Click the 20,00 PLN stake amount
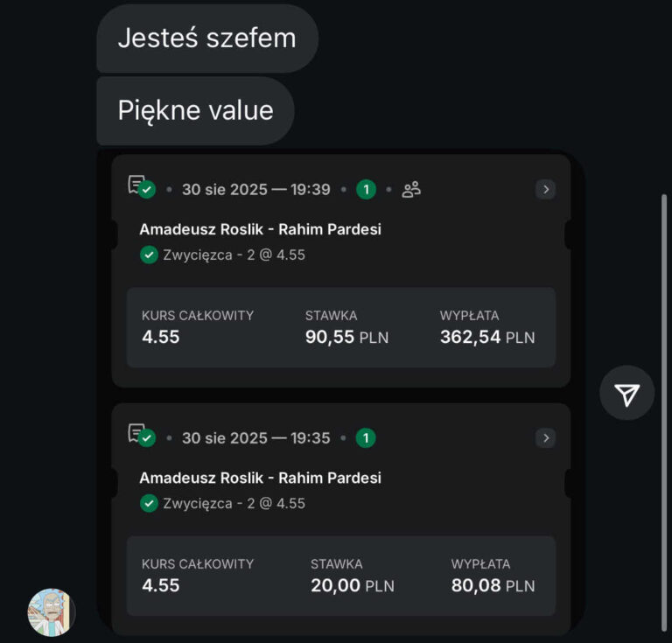The image size is (672, 643). coord(352,585)
